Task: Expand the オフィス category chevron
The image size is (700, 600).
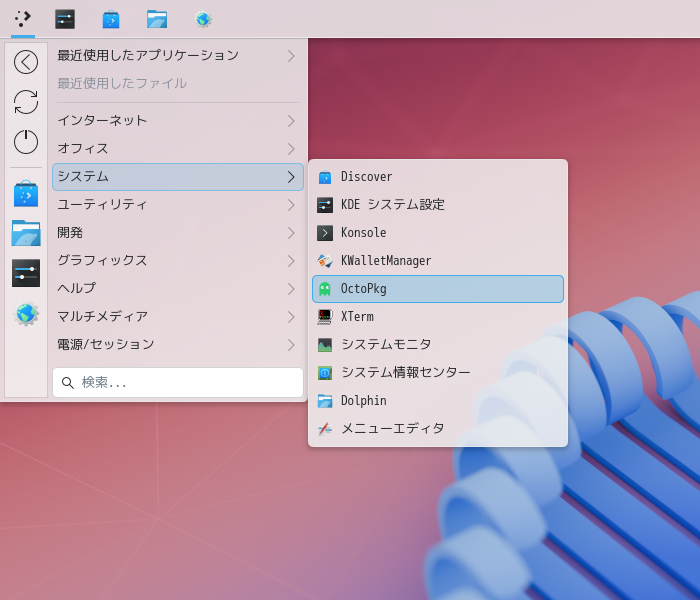Action: click(x=291, y=149)
